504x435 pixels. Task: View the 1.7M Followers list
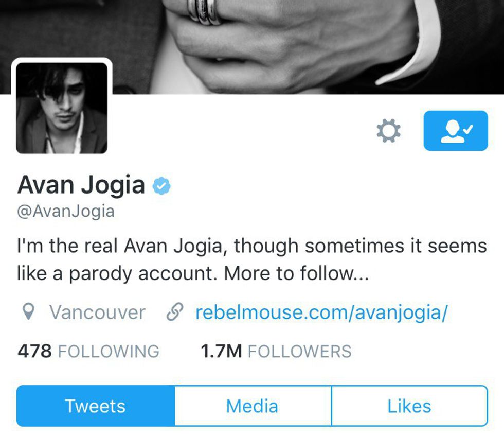pos(276,351)
